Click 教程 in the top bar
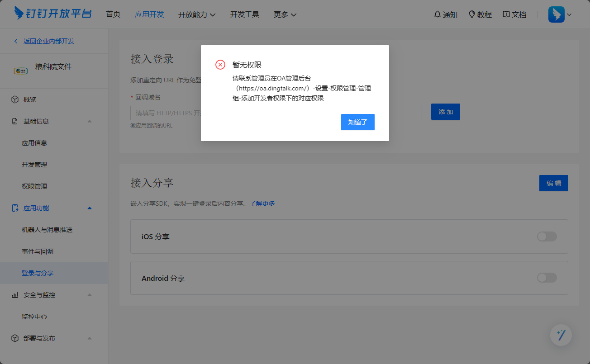 click(x=485, y=14)
